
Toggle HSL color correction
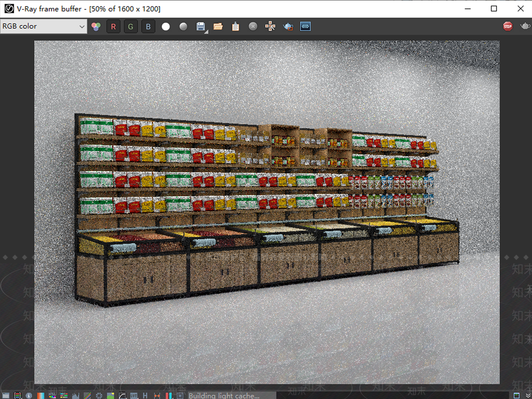point(52,395)
